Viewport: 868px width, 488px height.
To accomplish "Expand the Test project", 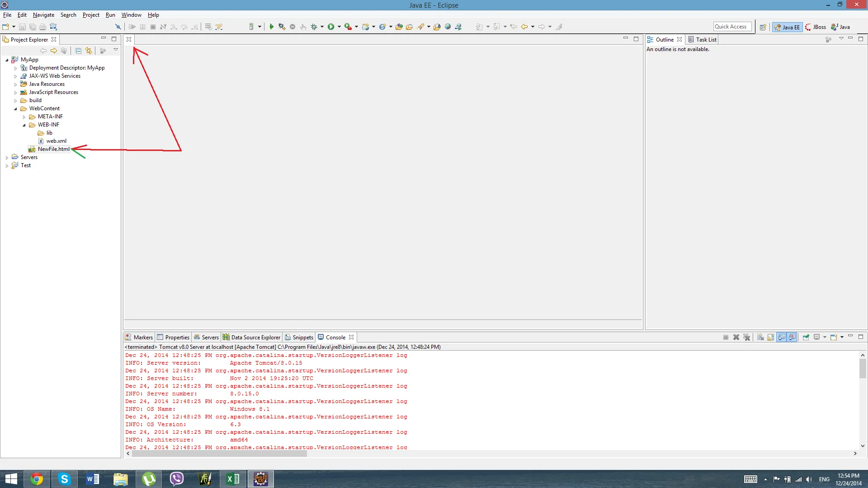I will point(7,166).
